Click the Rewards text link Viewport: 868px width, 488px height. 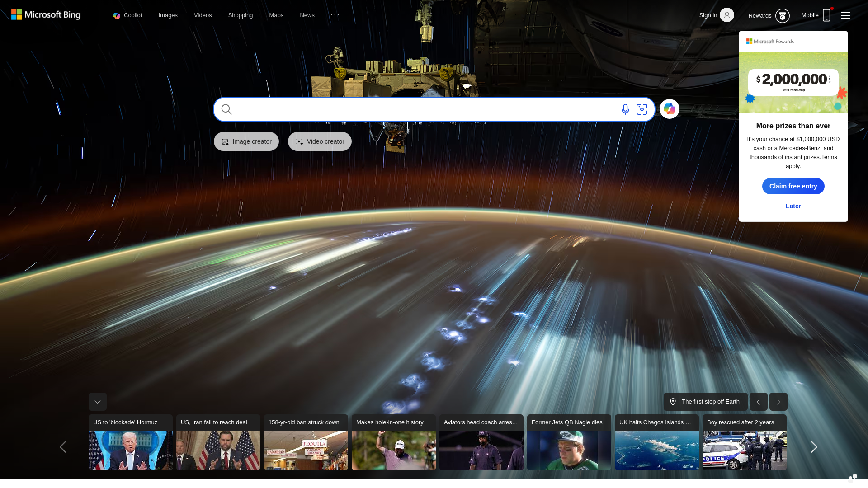[759, 16]
